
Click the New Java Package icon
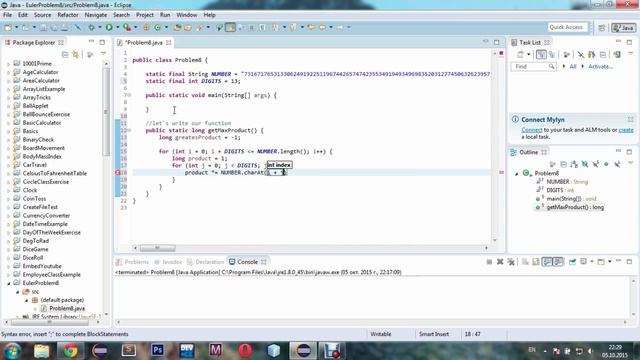pyautogui.click(x=146, y=27)
